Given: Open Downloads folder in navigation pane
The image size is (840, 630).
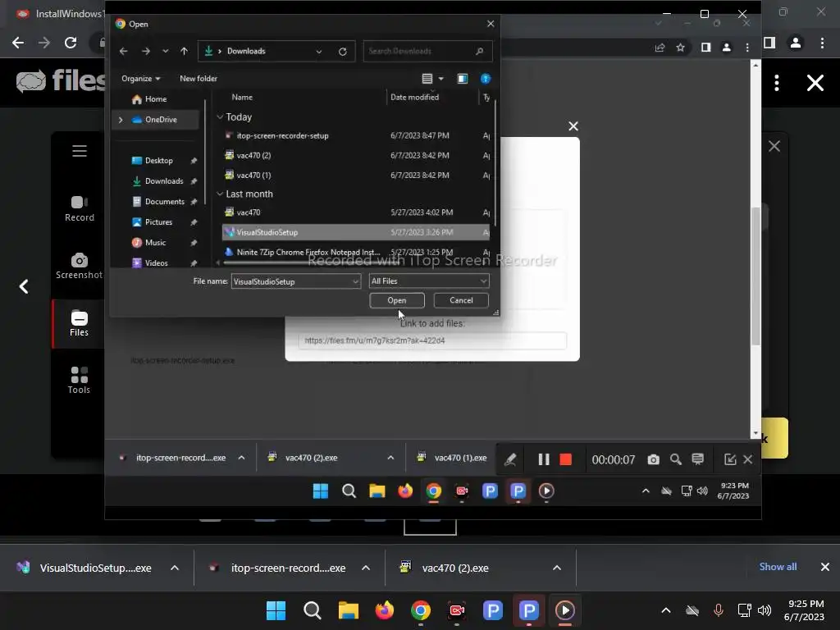Looking at the screenshot, I should tap(158, 181).
